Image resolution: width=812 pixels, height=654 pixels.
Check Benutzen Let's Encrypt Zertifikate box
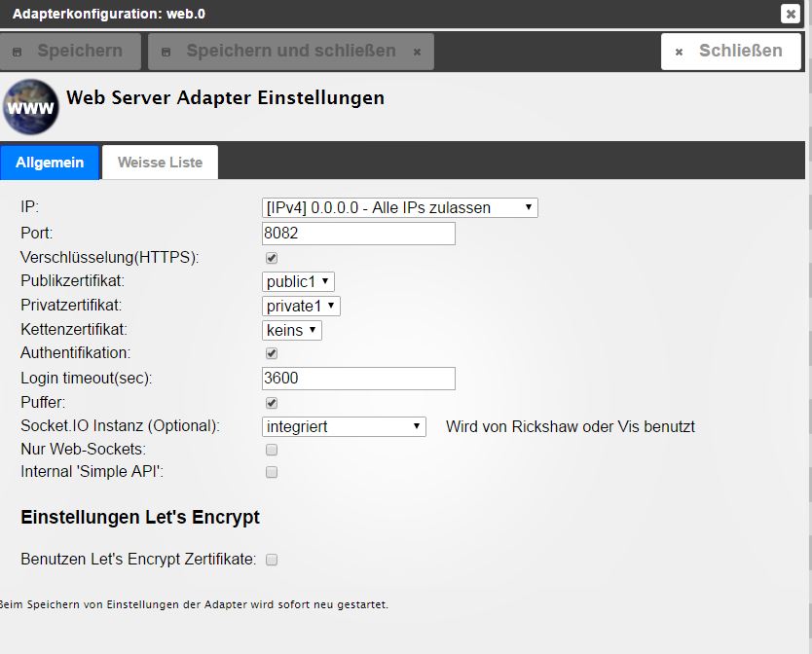[272, 560]
